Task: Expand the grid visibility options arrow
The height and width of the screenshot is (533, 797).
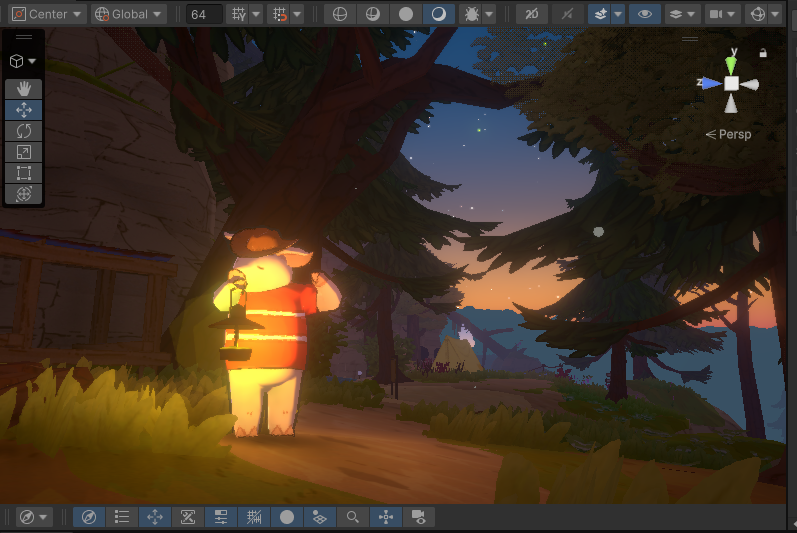Action: (256, 14)
